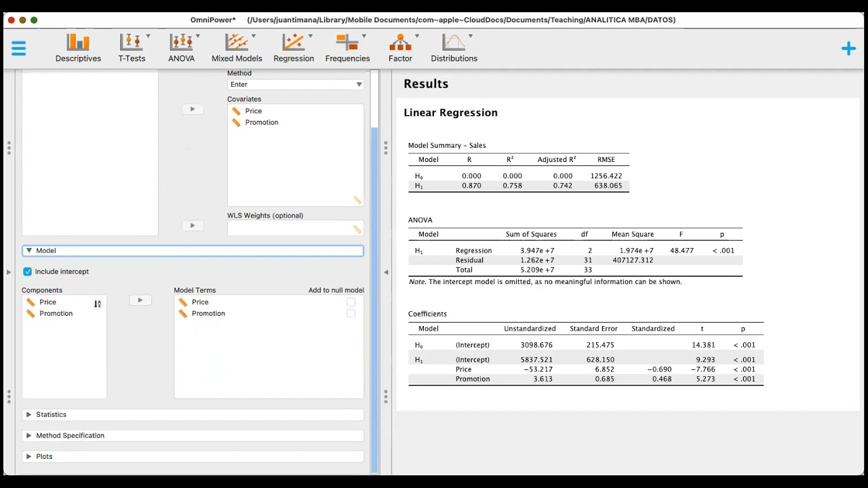Click the collapse arrow on panel divider
868x488 pixels.
click(x=386, y=272)
